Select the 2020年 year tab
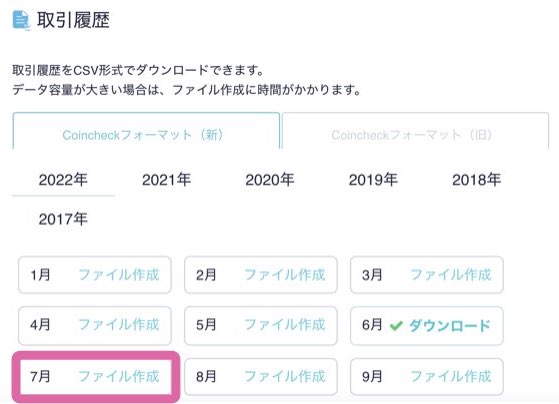Image resolution: width=559 pixels, height=404 pixels. (270, 180)
